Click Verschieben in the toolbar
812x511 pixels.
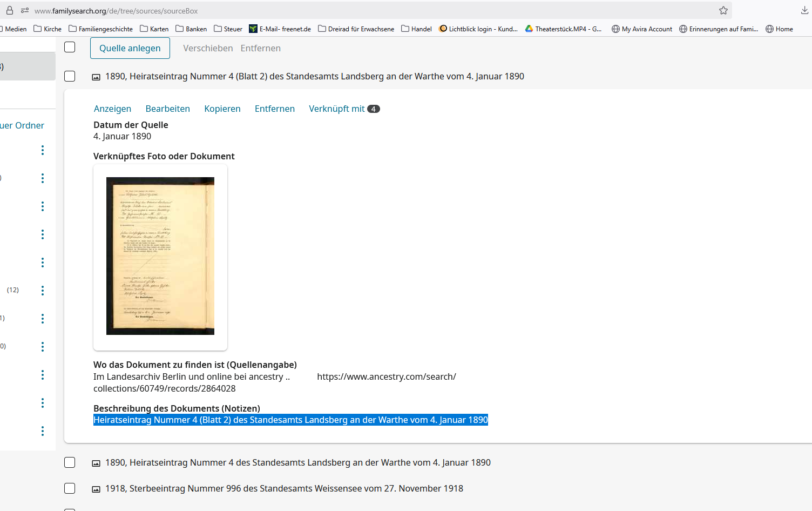208,48
